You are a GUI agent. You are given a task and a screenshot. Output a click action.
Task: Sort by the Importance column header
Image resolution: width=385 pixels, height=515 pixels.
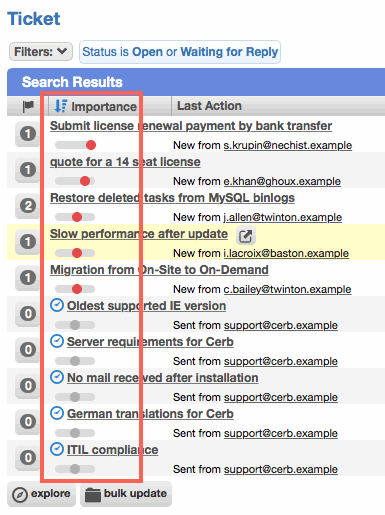coord(104,107)
